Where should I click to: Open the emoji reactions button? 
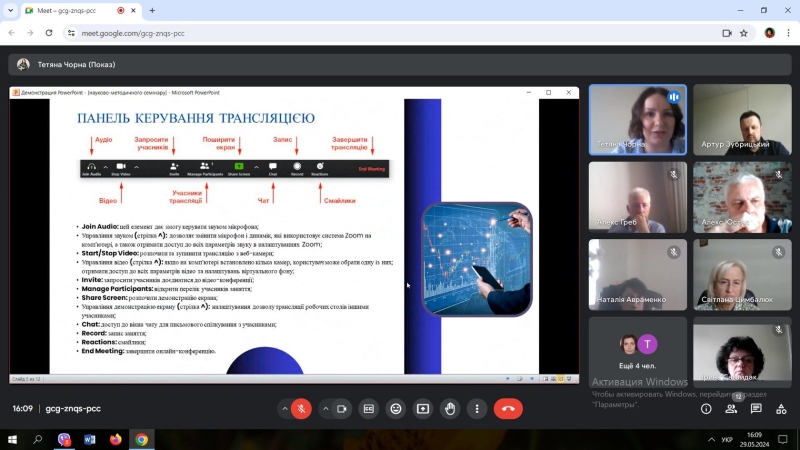[x=396, y=409]
